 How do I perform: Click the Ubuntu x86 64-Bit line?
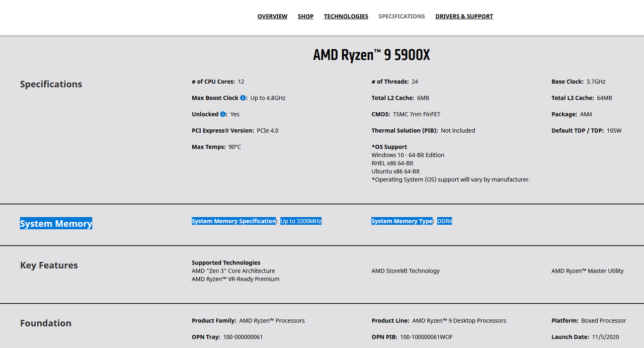coord(395,171)
